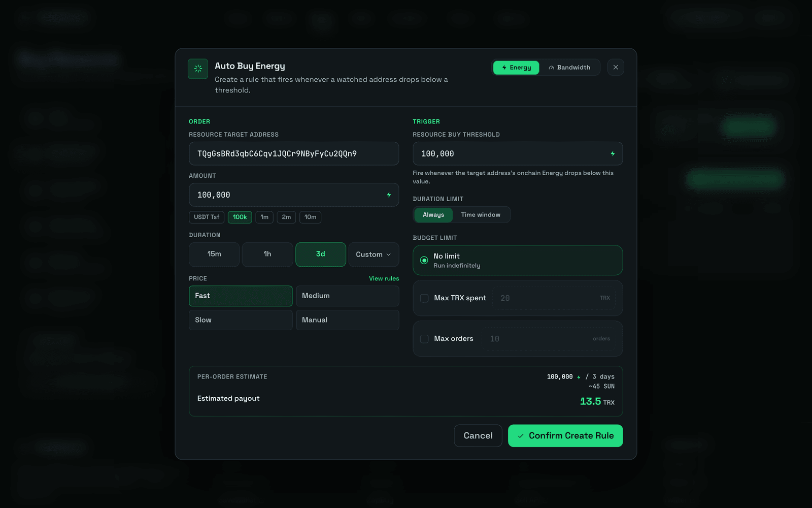Image resolution: width=812 pixels, height=508 pixels.
Task: Focus the Amount input field
Action: tap(294, 195)
